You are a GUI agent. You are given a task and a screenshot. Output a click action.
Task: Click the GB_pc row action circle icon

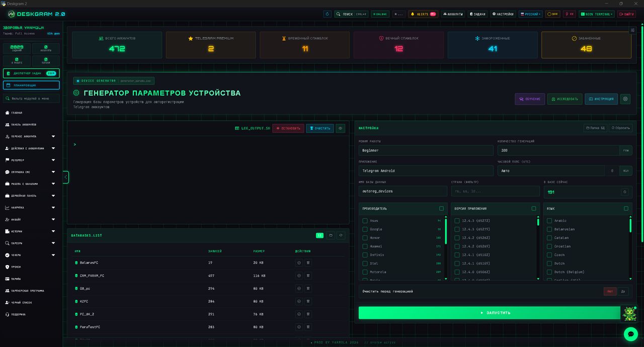coord(299,289)
